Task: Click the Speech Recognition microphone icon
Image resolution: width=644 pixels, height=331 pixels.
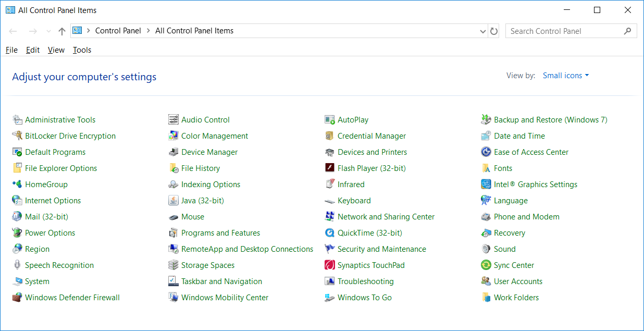Action: [17, 265]
